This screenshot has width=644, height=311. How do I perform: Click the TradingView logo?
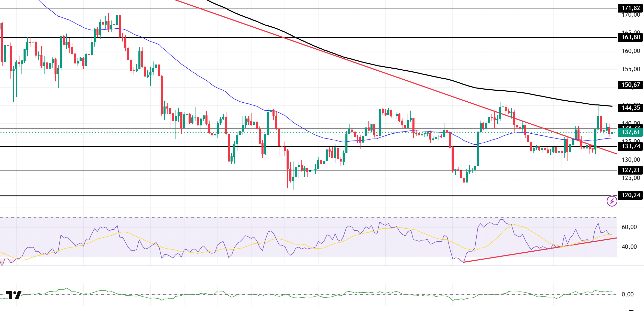tap(14, 295)
